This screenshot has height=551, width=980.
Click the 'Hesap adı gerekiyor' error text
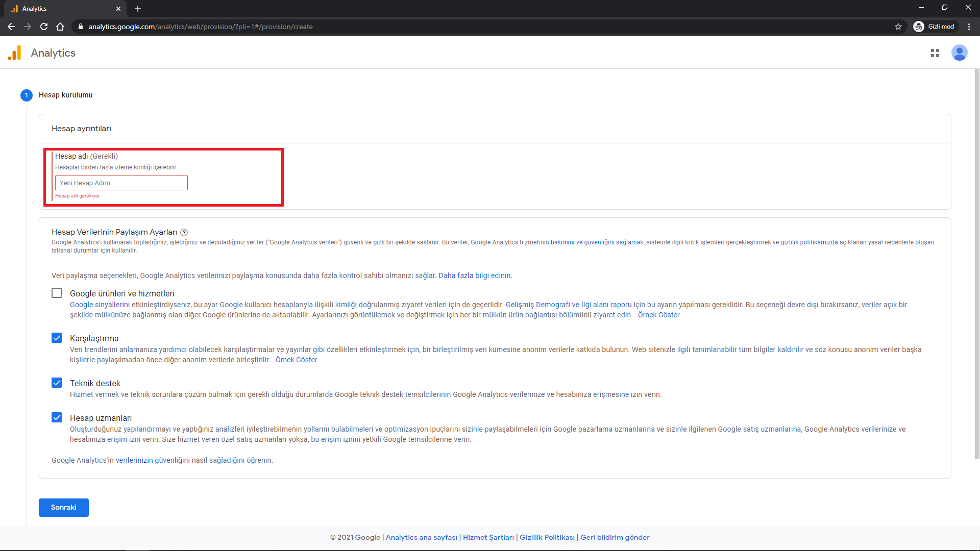[x=78, y=196]
